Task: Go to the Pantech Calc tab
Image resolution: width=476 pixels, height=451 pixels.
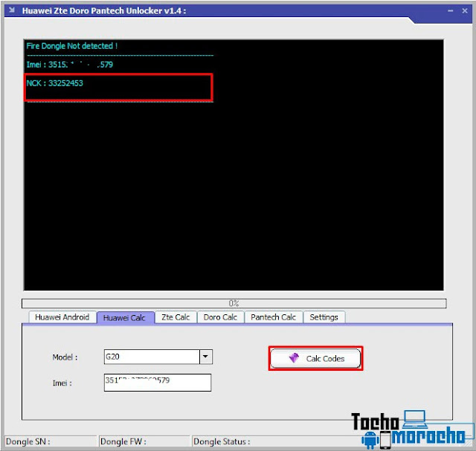Action: coord(273,317)
